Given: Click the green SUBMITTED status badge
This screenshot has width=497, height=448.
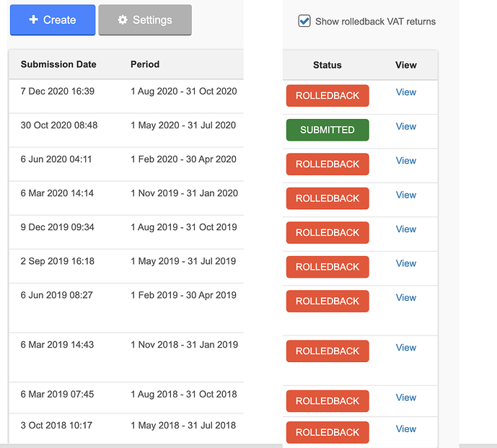Looking at the screenshot, I should pos(327,130).
